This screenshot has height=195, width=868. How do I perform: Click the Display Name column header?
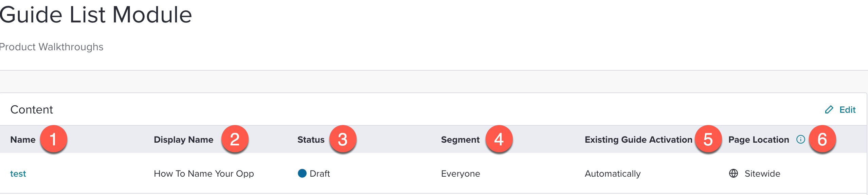click(183, 140)
